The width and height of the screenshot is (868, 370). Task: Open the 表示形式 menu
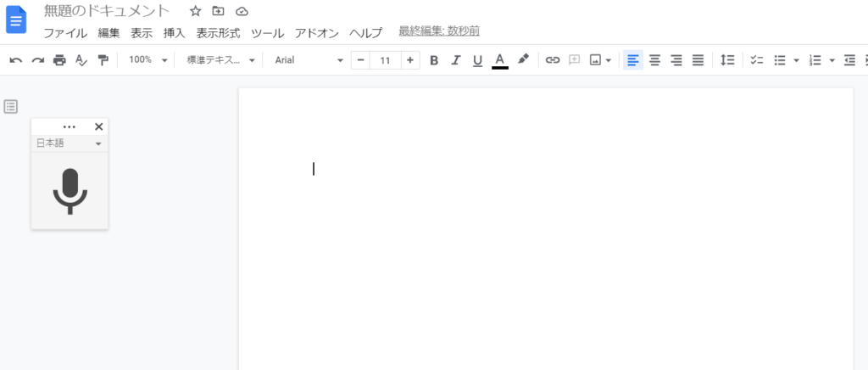tap(218, 33)
